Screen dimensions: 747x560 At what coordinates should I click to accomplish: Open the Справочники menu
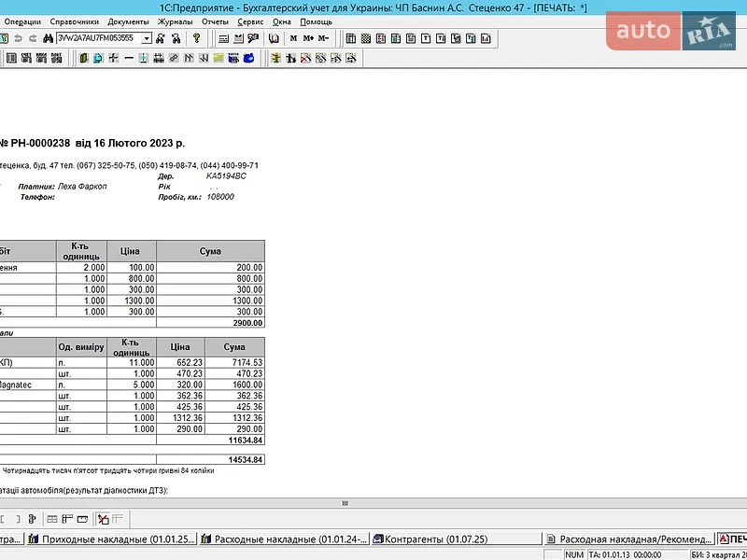pyautogui.click(x=75, y=21)
